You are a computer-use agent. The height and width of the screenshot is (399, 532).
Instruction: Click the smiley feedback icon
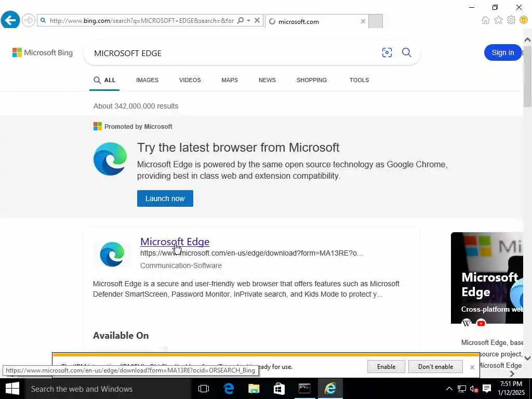pyautogui.click(x=524, y=20)
